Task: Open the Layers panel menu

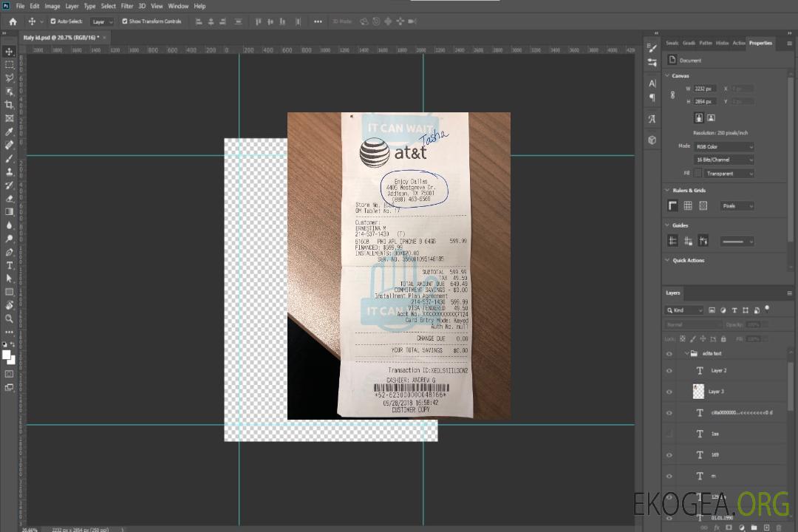Action: point(789,293)
